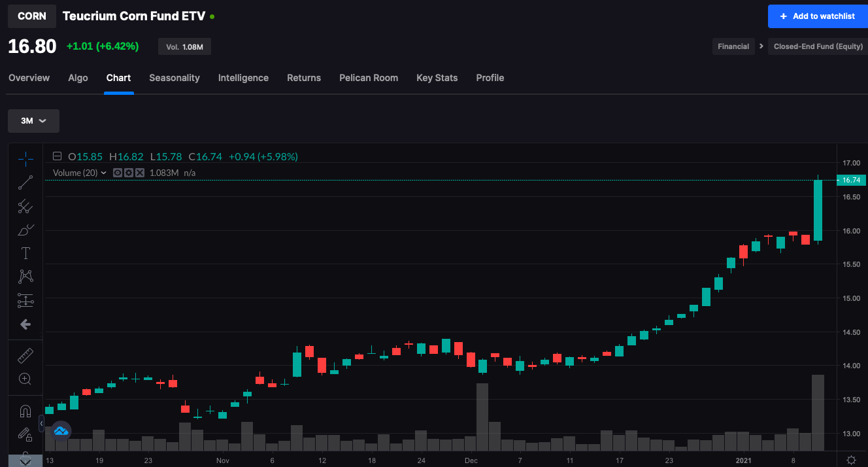The image size is (868, 467).
Task: Remove the Volume indicator with X
Action: point(139,173)
